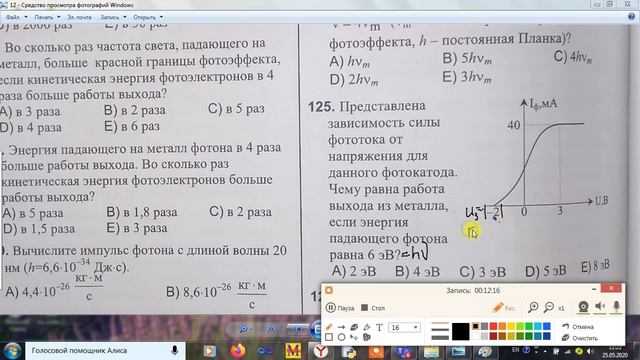Activate the Алиса microphone icon

(x=175, y=351)
